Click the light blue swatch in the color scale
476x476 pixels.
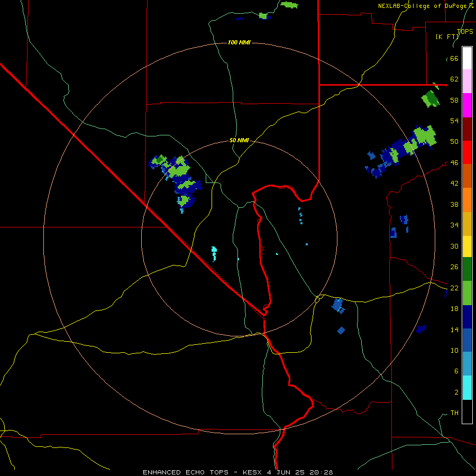pos(467,364)
